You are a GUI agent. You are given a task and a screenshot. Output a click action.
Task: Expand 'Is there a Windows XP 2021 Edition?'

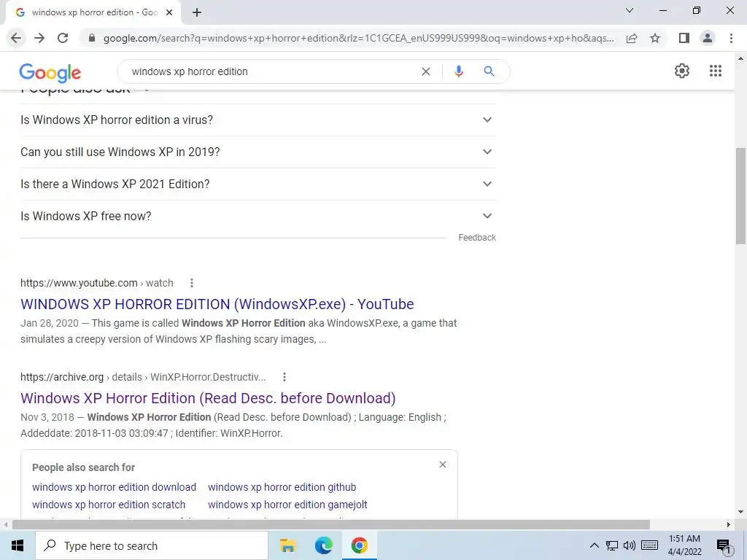[258, 184]
